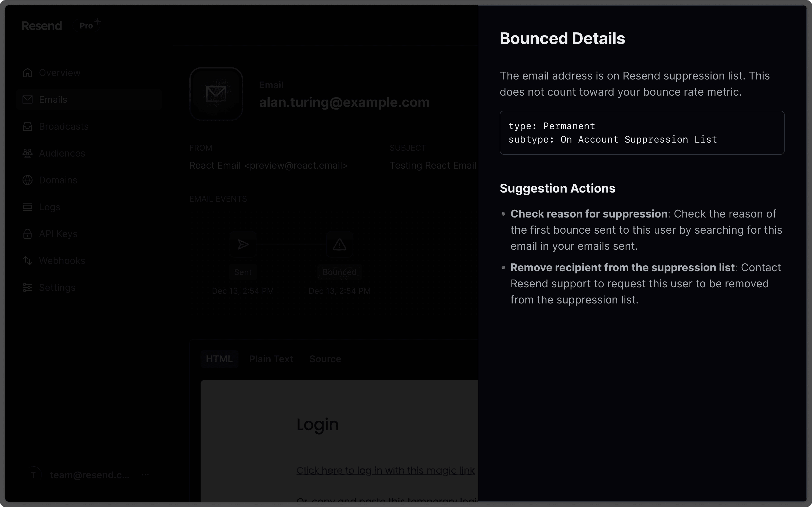Select the HTML tab
812x507 pixels.
pyautogui.click(x=219, y=359)
